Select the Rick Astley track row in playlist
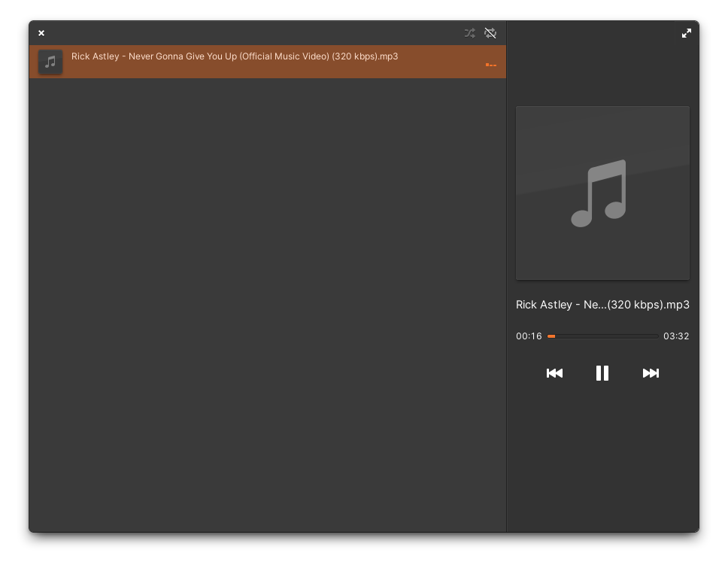Image resolution: width=728 pixels, height=571 pixels. click(x=268, y=62)
